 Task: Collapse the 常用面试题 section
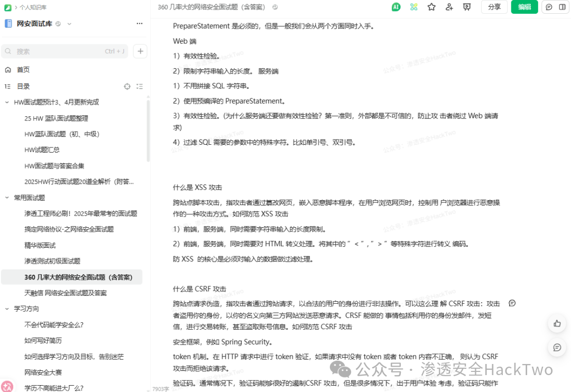point(7,198)
